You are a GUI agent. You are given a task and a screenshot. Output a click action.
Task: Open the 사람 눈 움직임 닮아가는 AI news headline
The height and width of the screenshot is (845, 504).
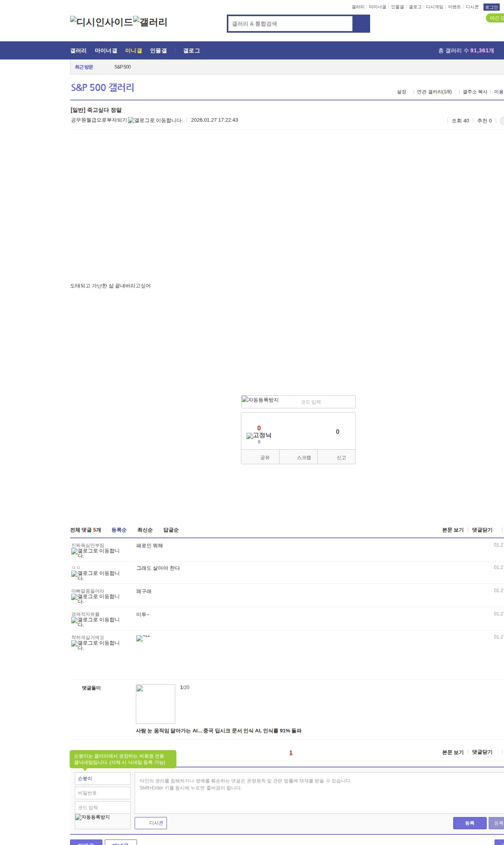219,731
